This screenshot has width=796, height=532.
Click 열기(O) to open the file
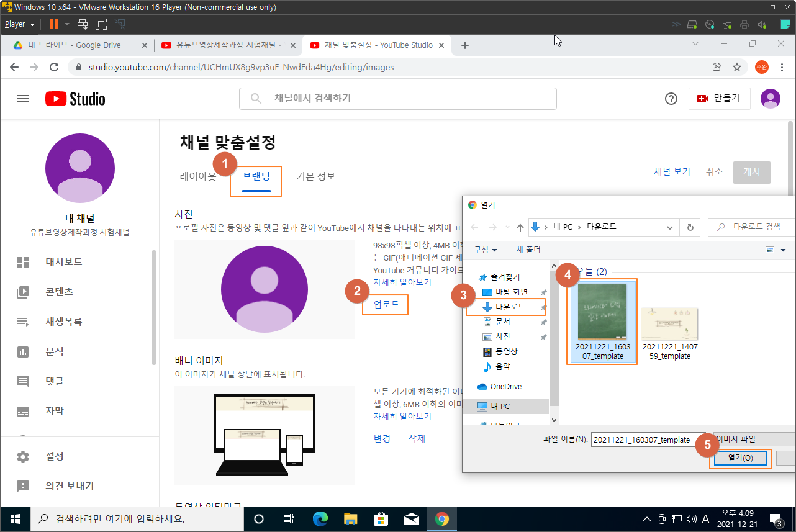[739, 458]
